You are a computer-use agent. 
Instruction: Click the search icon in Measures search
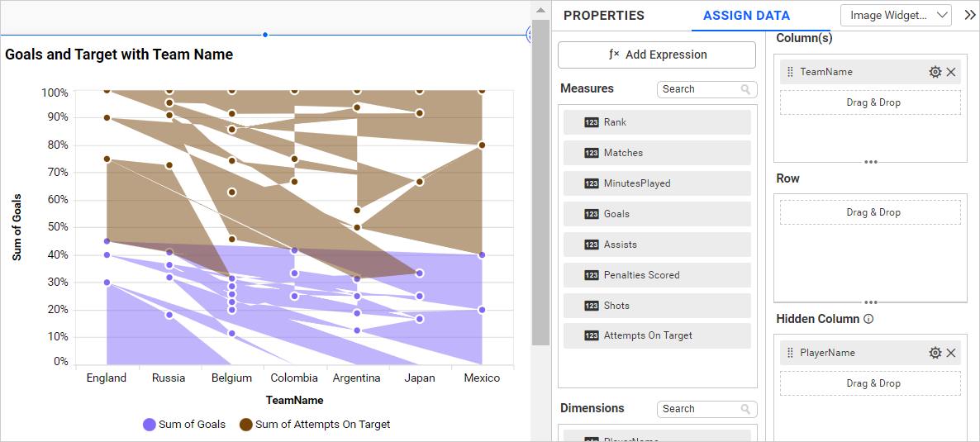pos(745,89)
